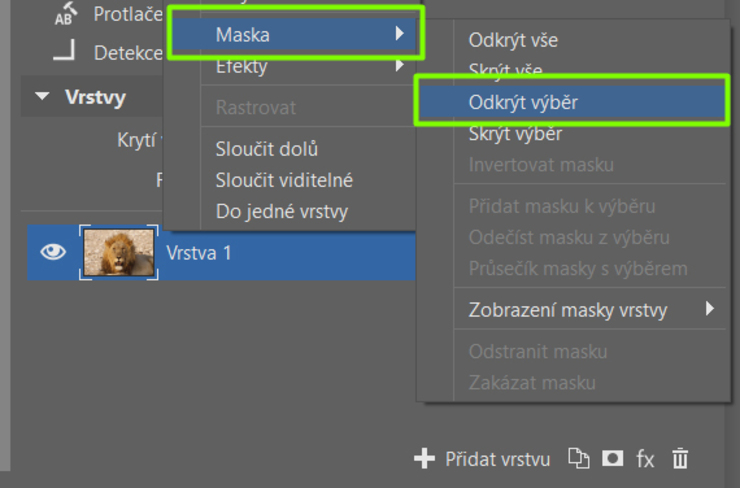
Task: Toggle visibility eye of Vrstva 1
Action: point(52,253)
